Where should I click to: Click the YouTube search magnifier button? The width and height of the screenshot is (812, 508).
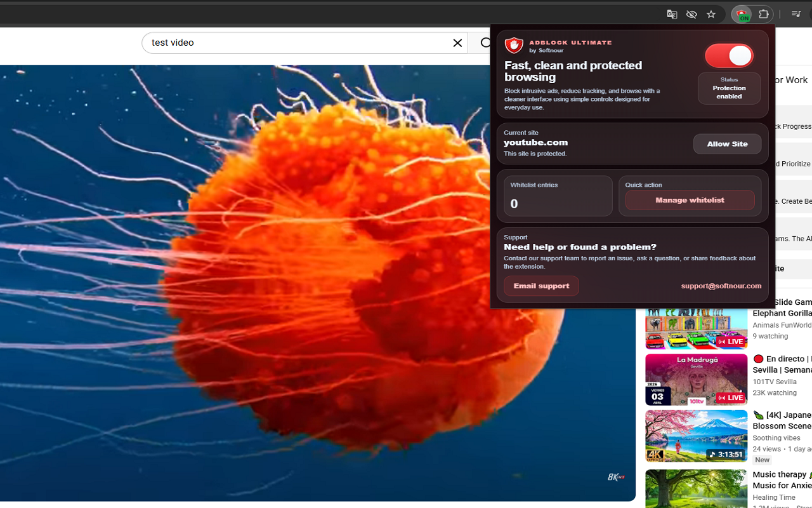485,43
